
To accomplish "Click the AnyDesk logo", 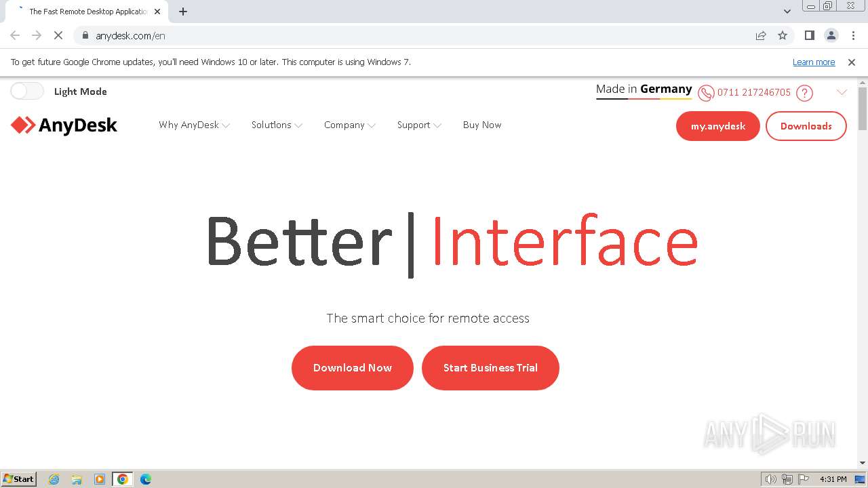I will point(64,125).
